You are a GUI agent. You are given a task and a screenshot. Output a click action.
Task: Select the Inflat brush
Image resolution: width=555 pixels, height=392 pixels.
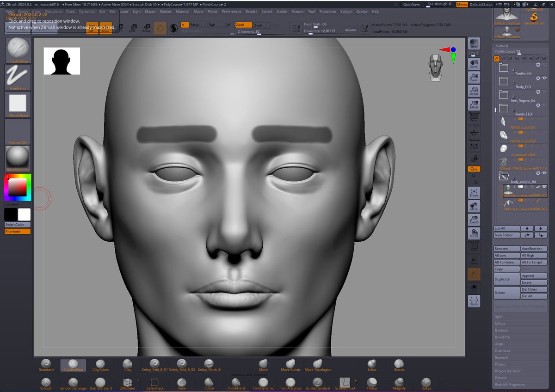pyautogui.click(x=372, y=365)
